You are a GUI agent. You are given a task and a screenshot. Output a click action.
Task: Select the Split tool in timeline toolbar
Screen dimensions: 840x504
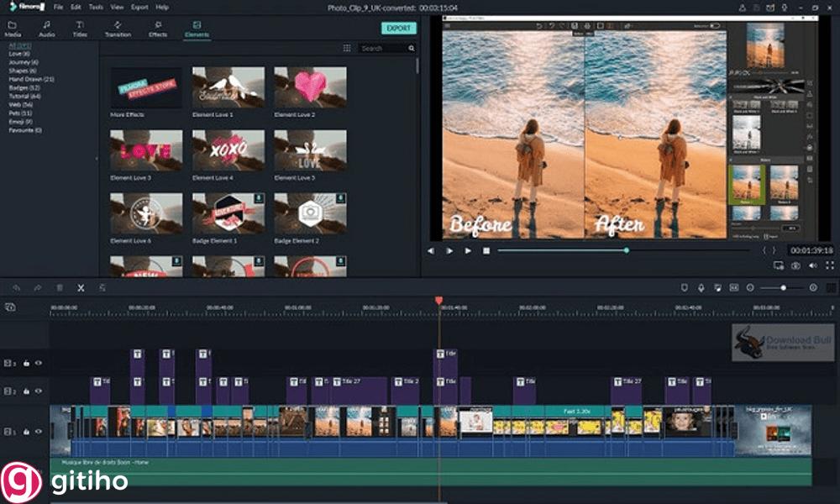[x=81, y=288]
